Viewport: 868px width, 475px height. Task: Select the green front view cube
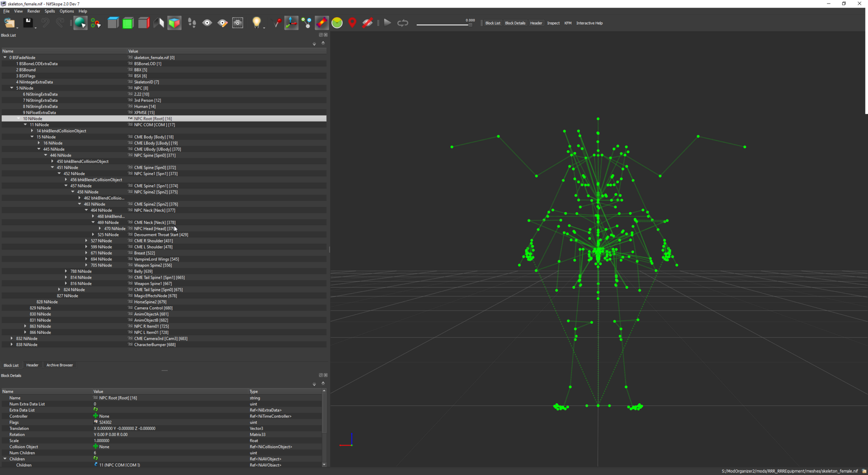click(x=128, y=23)
